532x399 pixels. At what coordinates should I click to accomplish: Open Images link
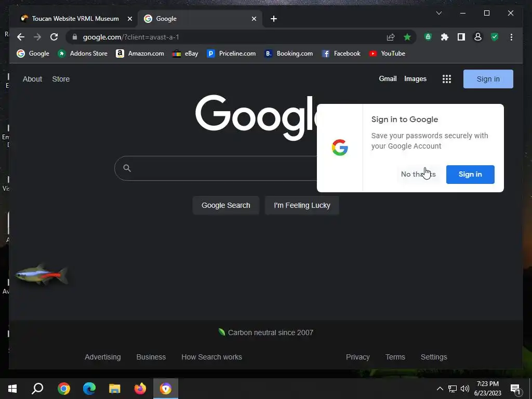(415, 79)
